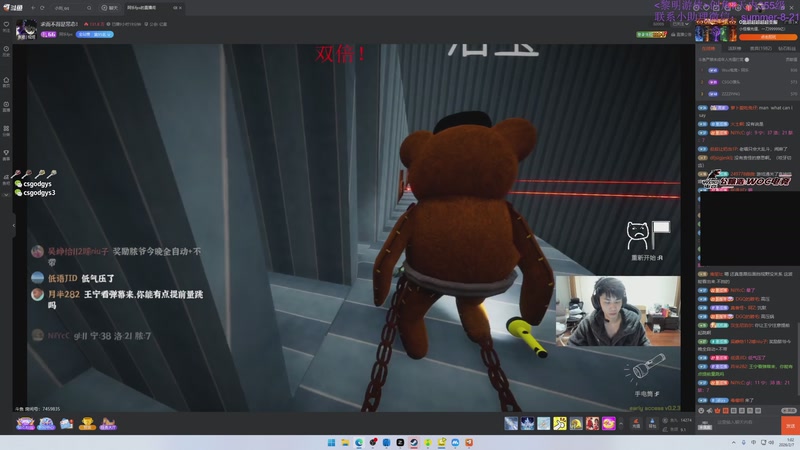
Task: Collapse the left sidebar handle arrow
Action: [x=14, y=225]
